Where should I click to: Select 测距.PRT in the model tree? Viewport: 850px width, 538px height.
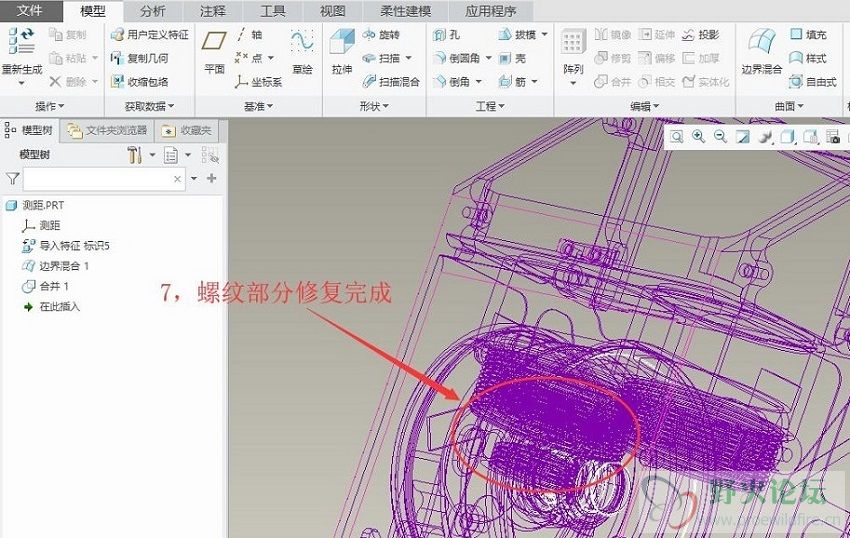coord(35,205)
